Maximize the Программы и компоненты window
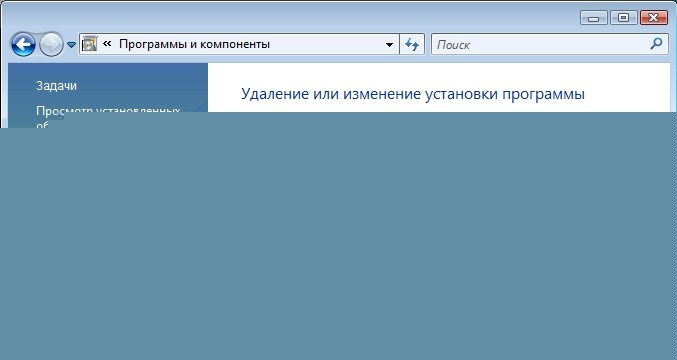 click(x=623, y=18)
